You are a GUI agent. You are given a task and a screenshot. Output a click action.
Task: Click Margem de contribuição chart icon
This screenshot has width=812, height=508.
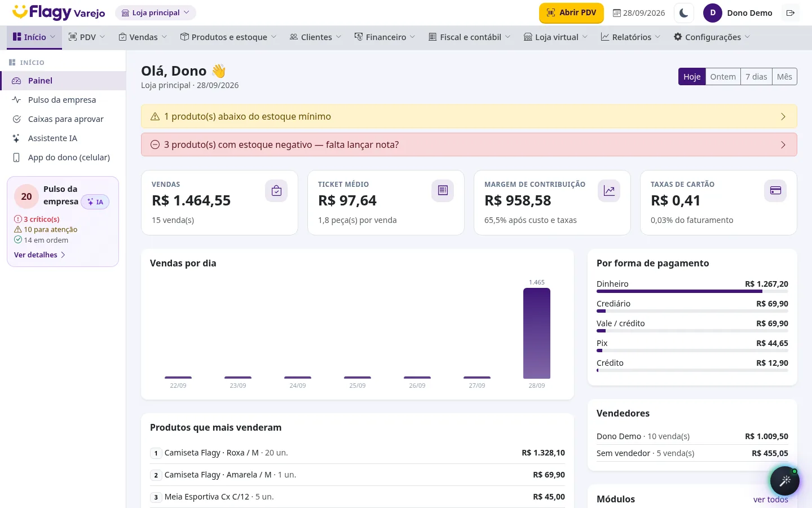click(609, 191)
